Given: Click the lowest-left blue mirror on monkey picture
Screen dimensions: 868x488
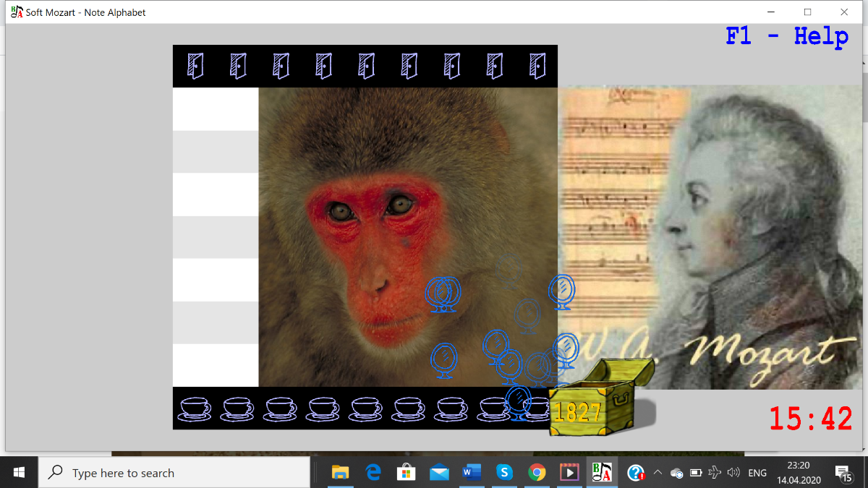Looking at the screenshot, I should [x=444, y=361].
